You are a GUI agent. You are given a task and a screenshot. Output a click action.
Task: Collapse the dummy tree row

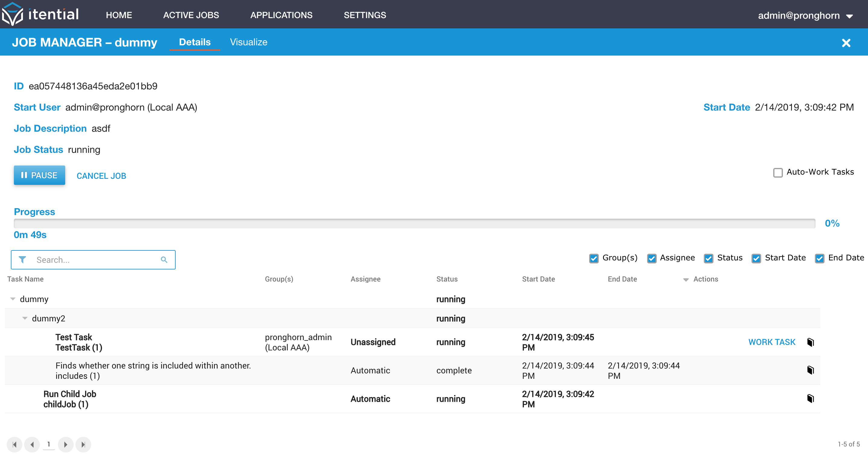13,299
